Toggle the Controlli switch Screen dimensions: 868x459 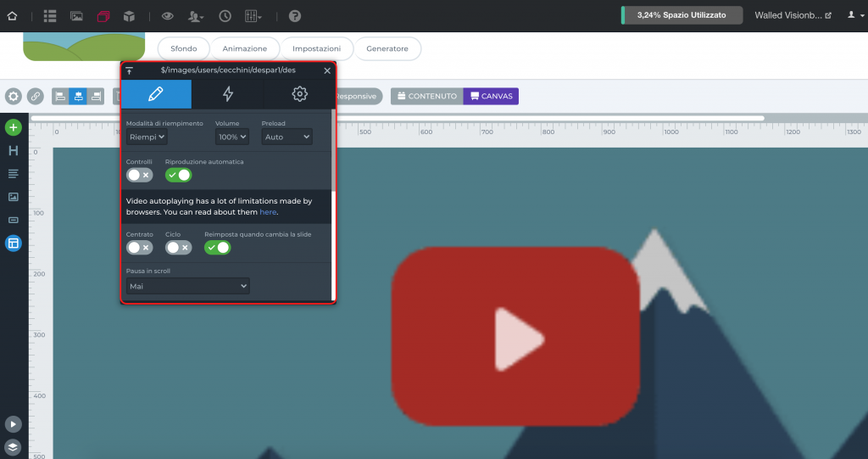point(140,175)
